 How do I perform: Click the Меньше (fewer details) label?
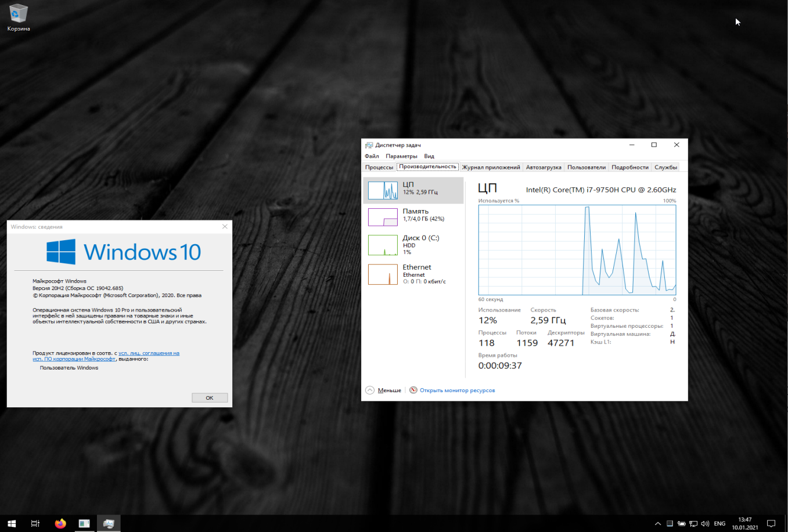coord(389,390)
